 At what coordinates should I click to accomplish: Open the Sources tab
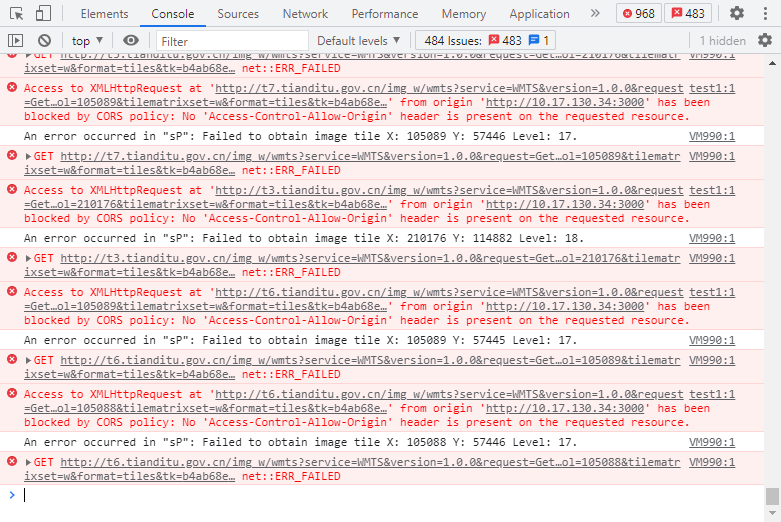[238, 14]
